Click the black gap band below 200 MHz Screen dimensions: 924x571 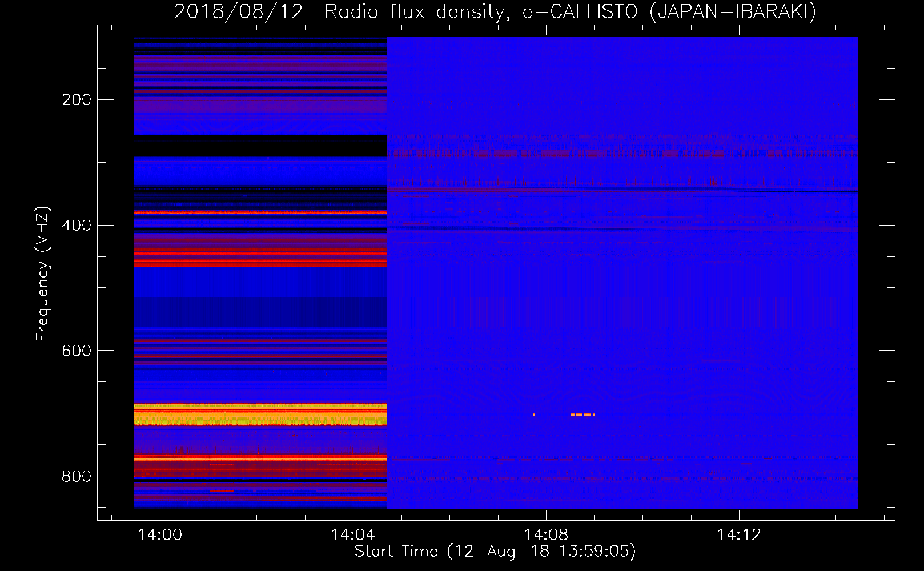pos(260,146)
